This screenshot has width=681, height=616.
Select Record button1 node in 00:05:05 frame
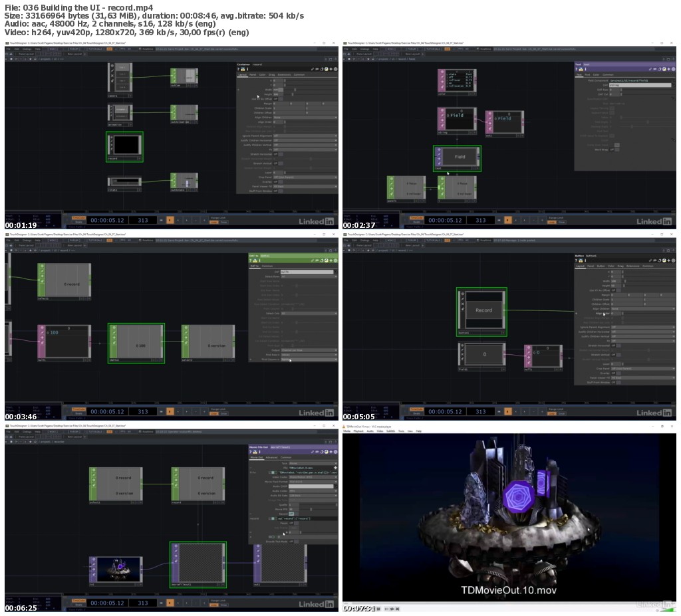pyautogui.click(x=481, y=312)
